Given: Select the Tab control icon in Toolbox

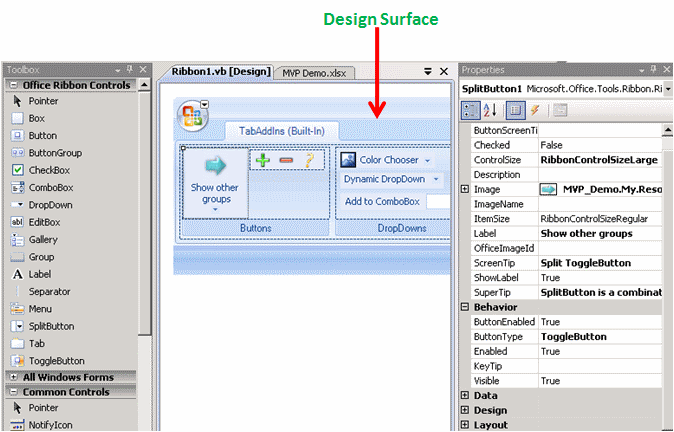Looking at the screenshot, I should (x=17, y=343).
